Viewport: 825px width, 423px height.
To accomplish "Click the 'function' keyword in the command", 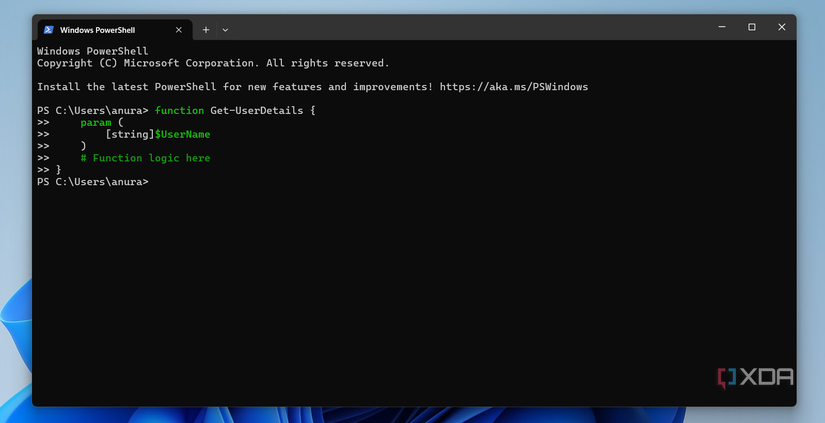I will point(179,110).
